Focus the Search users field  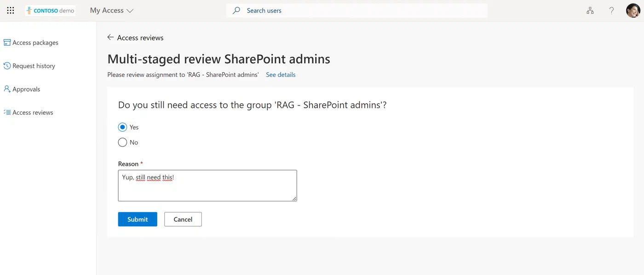(356, 10)
